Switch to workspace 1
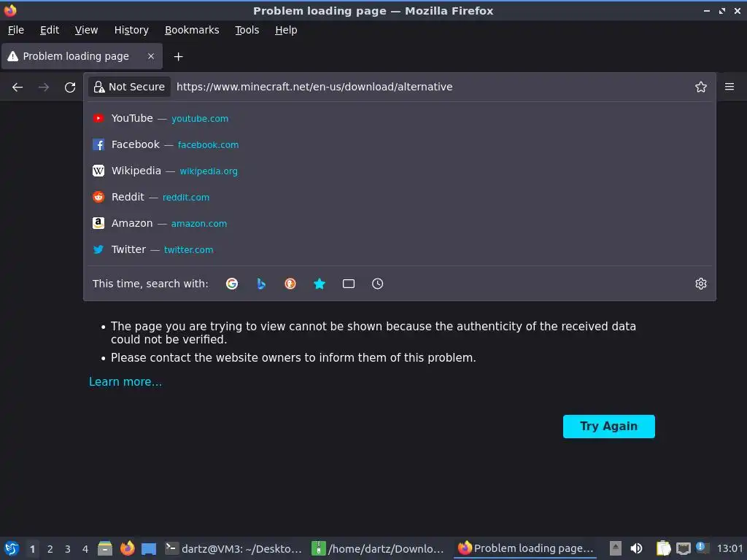Viewport: 747px width, 560px height. (x=32, y=549)
